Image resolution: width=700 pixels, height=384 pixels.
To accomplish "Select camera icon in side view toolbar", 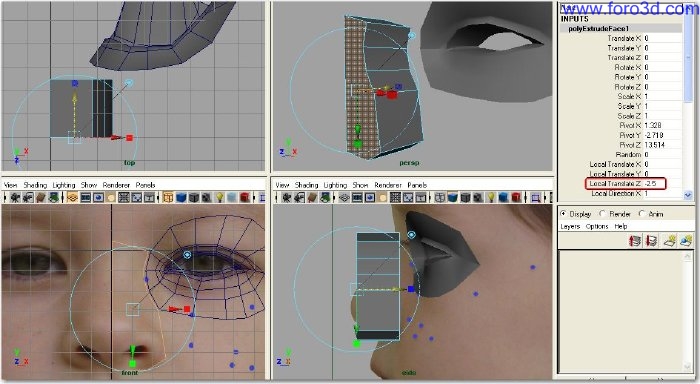I will 287,197.
